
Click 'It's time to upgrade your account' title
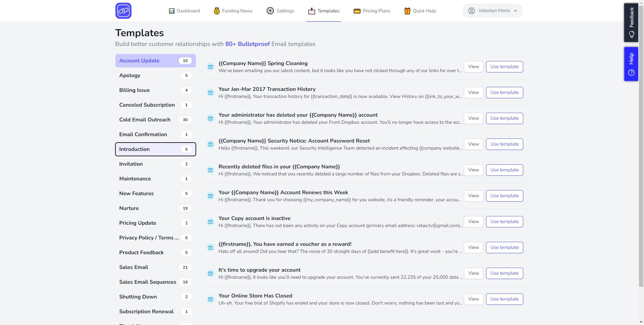pos(259,270)
